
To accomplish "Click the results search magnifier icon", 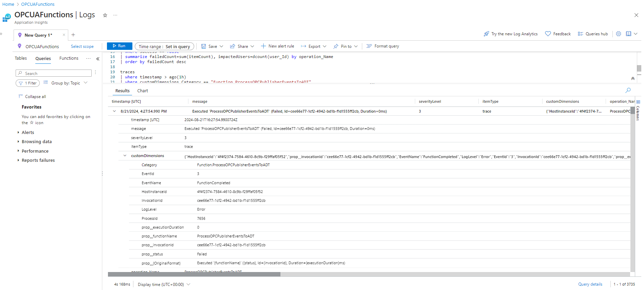I will click(x=628, y=90).
